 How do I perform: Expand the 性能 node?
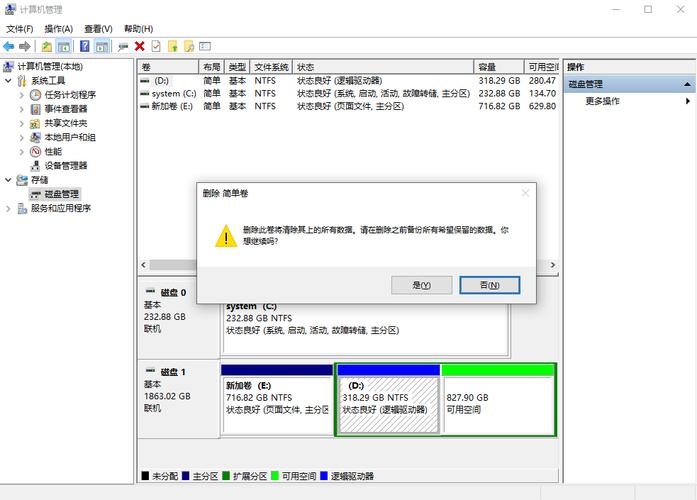pos(21,152)
